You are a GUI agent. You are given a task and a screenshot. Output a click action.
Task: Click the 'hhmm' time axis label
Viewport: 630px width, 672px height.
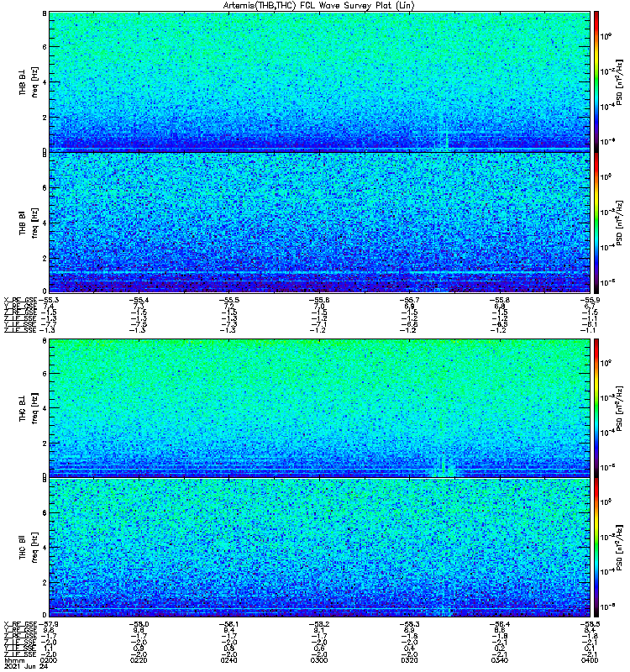(x=15, y=661)
